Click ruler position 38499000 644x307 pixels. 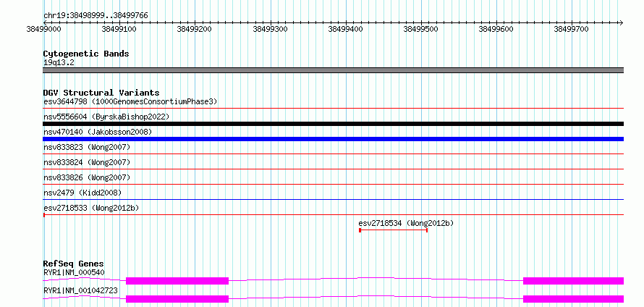pyautogui.click(x=43, y=29)
